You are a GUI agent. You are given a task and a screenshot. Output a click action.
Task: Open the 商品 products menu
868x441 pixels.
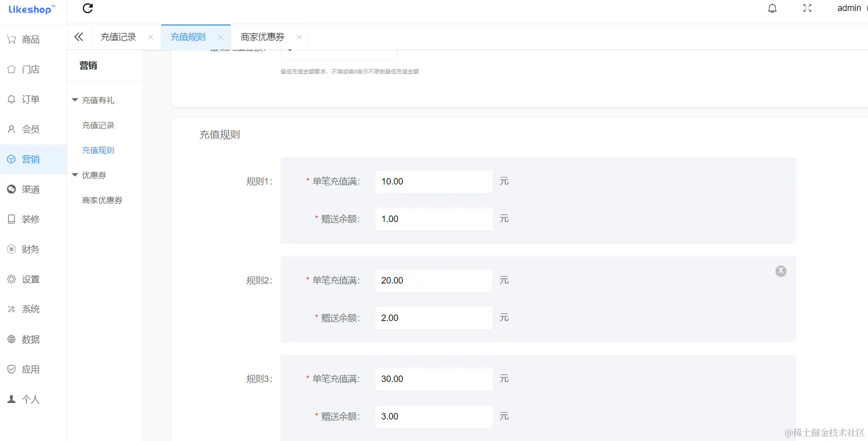(33, 39)
